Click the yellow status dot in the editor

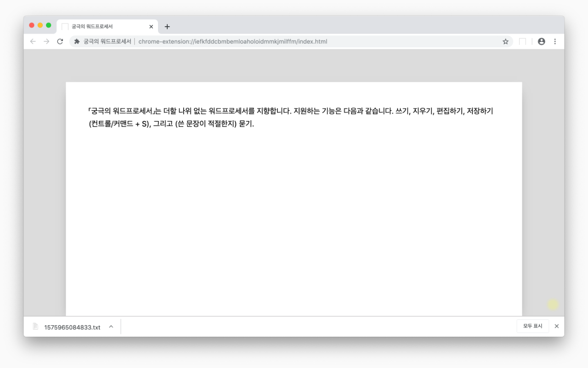tap(553, 305)
